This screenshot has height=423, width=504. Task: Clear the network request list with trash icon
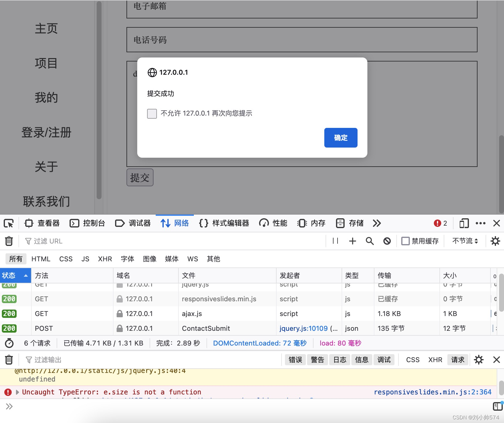pos(9,241)
